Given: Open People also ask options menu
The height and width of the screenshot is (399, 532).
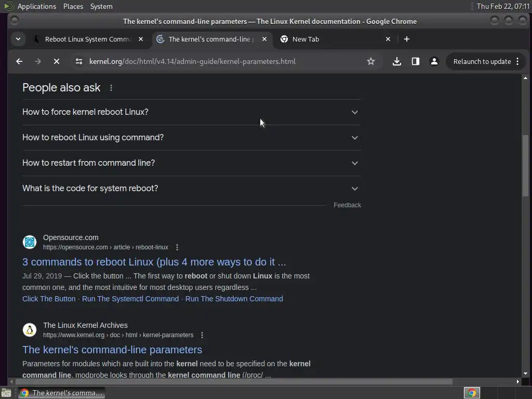Looking at the screenshot, I should [x=111, y=88].
